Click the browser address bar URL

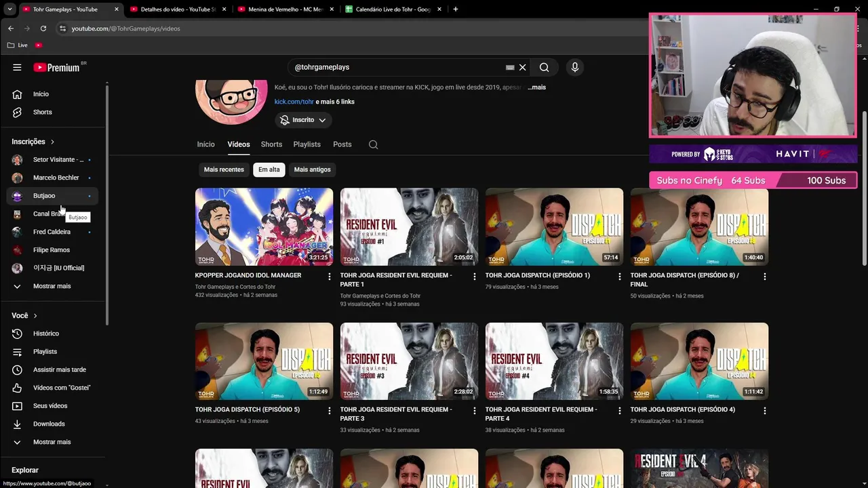[126, 28]
